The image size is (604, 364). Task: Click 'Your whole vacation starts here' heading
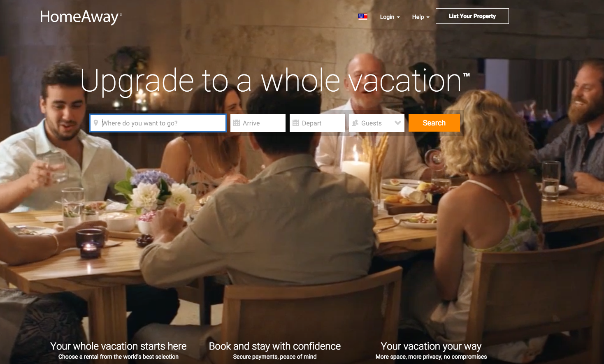[118, 346]
